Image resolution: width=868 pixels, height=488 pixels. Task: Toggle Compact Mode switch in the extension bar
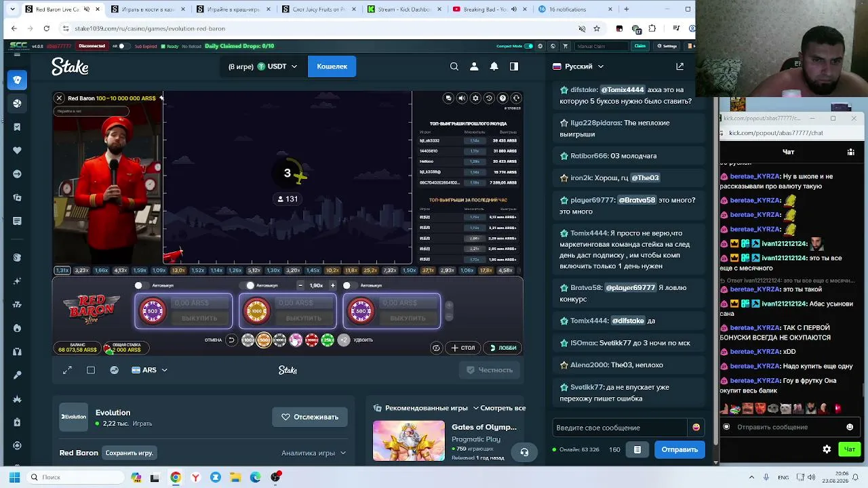coord(529,46)
